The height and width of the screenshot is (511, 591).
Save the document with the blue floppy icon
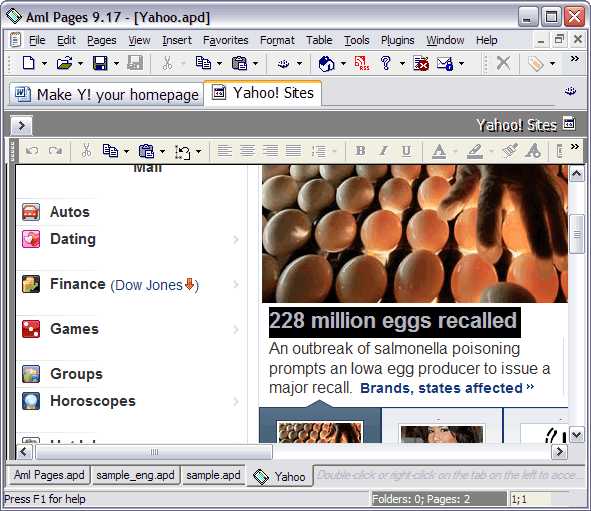[100, 63]
